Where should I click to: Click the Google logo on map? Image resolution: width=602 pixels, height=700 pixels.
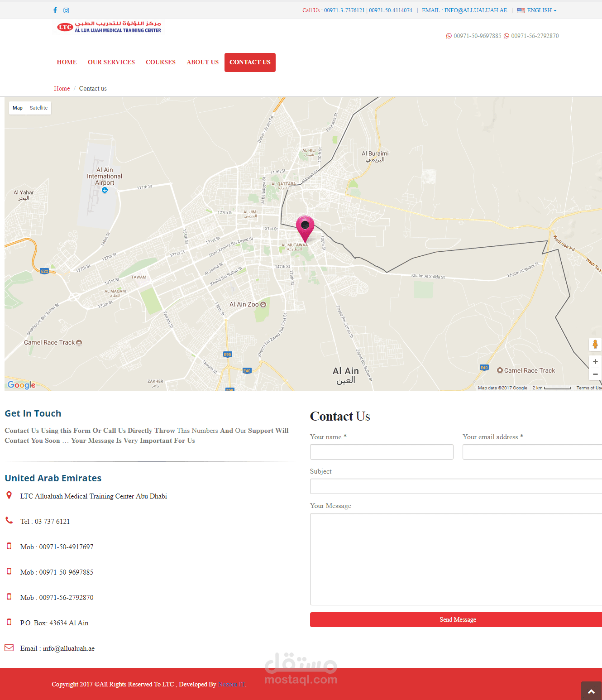[x=21, y=385]
